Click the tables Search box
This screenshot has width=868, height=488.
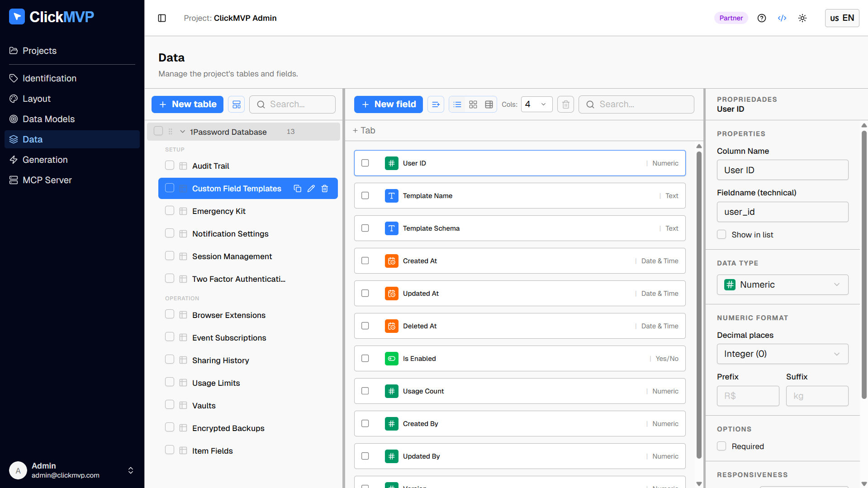[292, 104]
